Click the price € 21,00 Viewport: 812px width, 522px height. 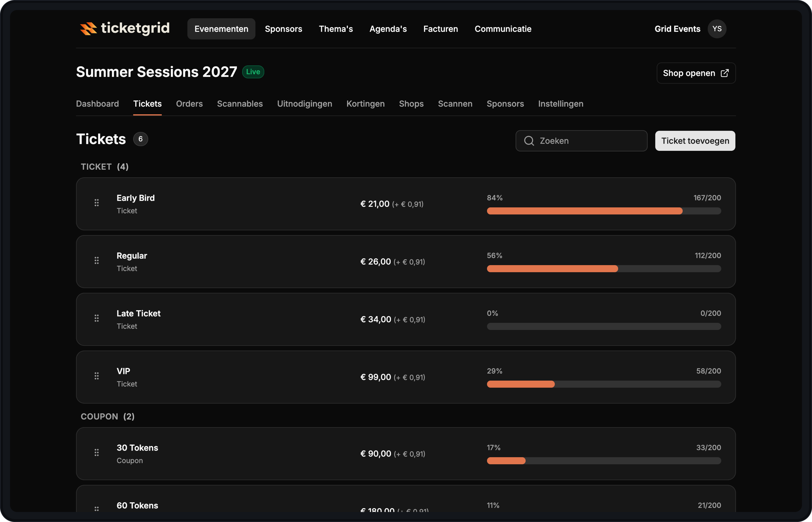[375, 204]
